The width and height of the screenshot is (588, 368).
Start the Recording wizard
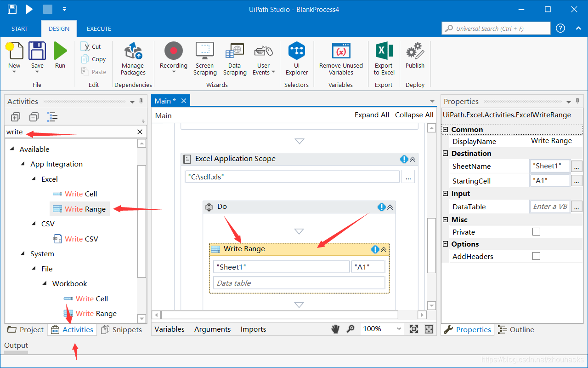(174, 57)
